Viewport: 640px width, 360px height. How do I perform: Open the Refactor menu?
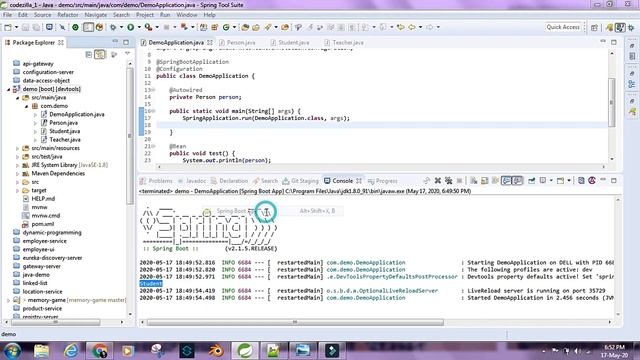[68, 15]
